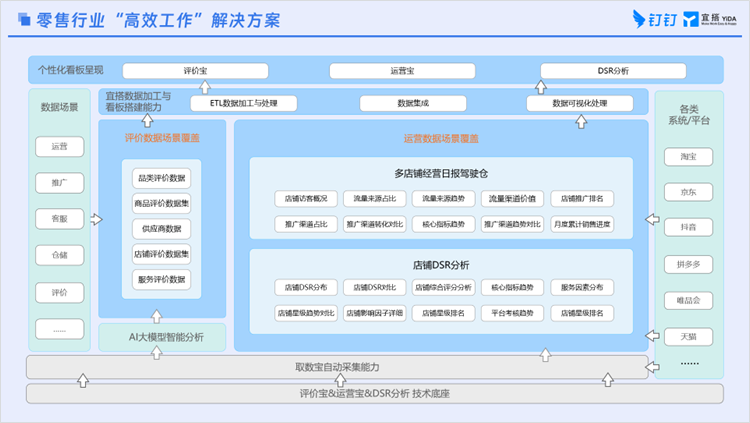Select the 店铺评价数据集 item
This screenshot has height=423, width=750.
162,254
